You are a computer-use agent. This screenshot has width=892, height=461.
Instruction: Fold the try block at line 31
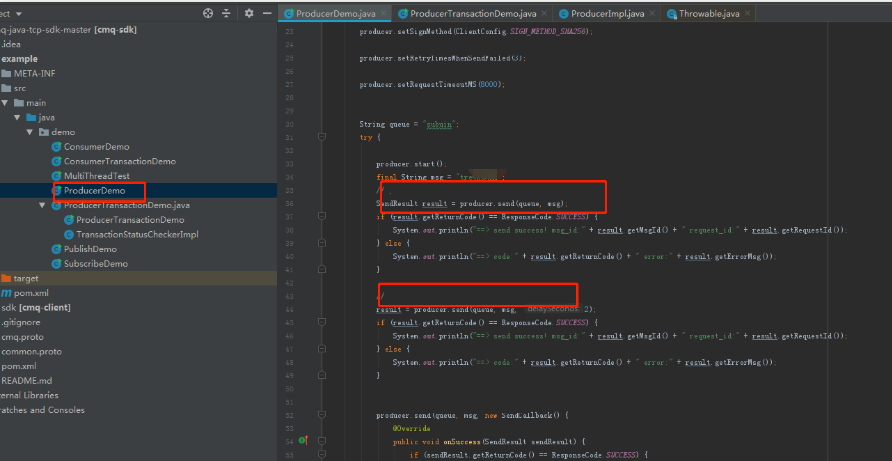coord(322,137)
